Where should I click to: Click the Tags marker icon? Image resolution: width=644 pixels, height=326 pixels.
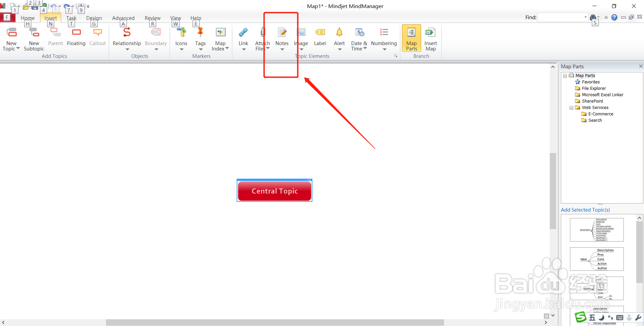[x=200, y=32]
